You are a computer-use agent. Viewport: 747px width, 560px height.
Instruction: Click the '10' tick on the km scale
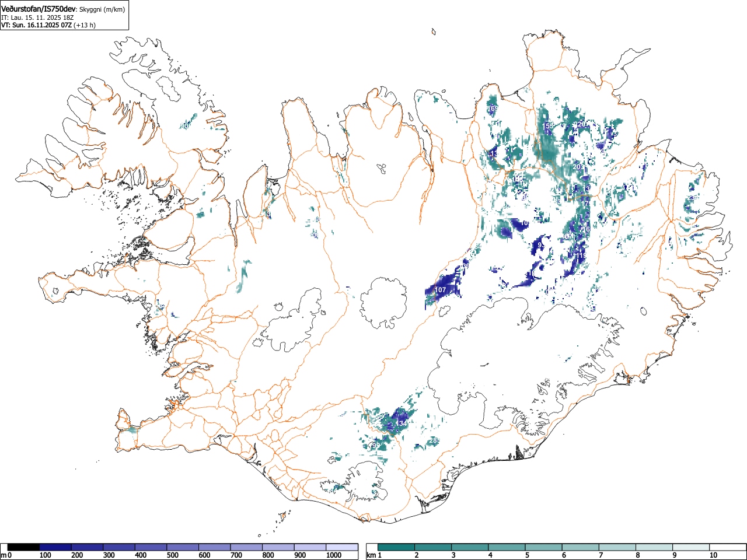[x=713, y=555]
